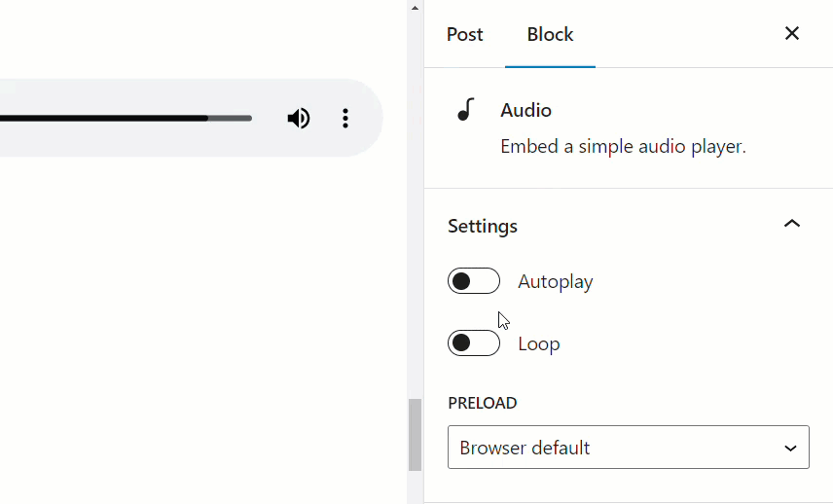Click the Autoplay label text
The width and height of the screenshot is (833, 504).
(555, 281)
